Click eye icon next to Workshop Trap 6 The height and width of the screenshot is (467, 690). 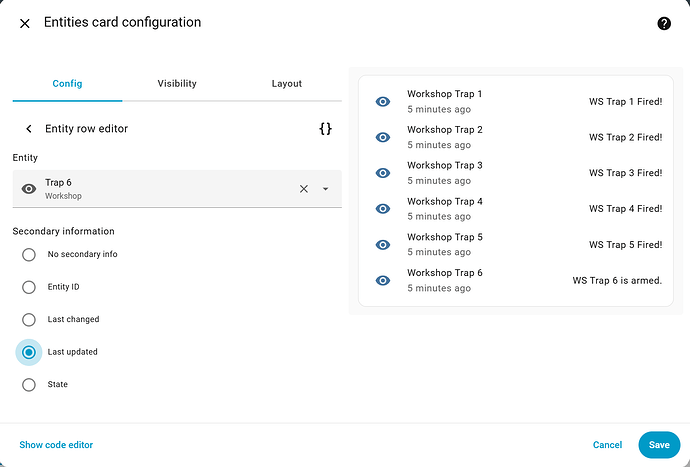(382, 281)
